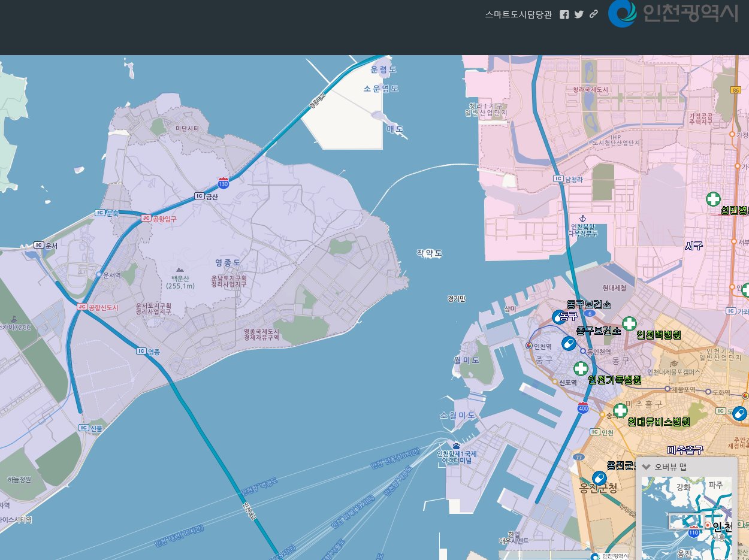Viewport: 749px width, 560px height.
Task: Click the 영종도 island label
Action: pyautogui.click(x=228, y=262)
